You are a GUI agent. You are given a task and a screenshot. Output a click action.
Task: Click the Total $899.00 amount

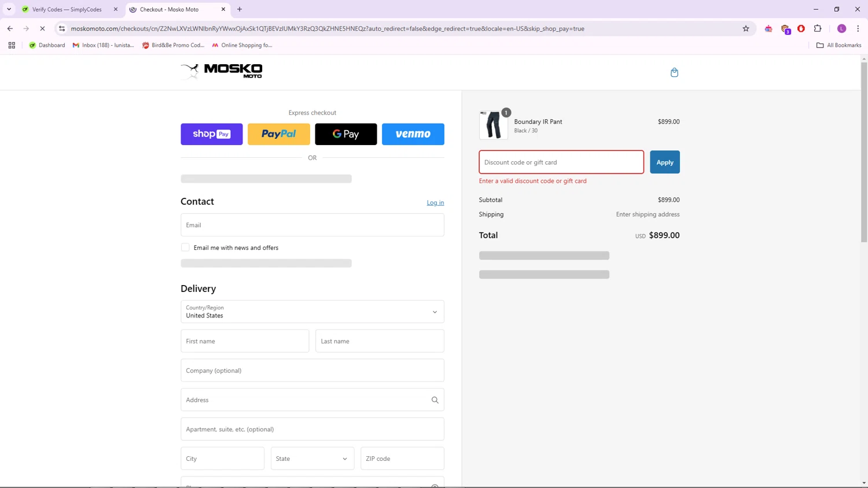pos(664,235)
